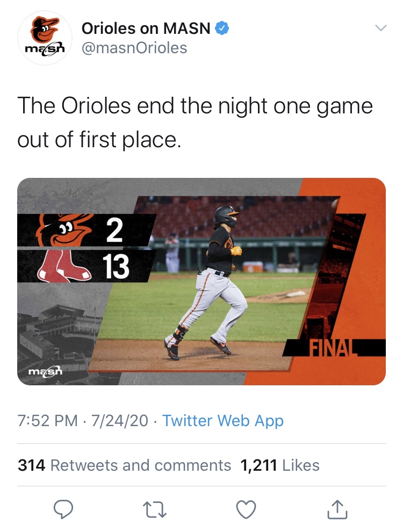403x532 pixels.
Task: Tap the Red Sox logo in image
Action: pyautogui.click(x=64, y=267)
